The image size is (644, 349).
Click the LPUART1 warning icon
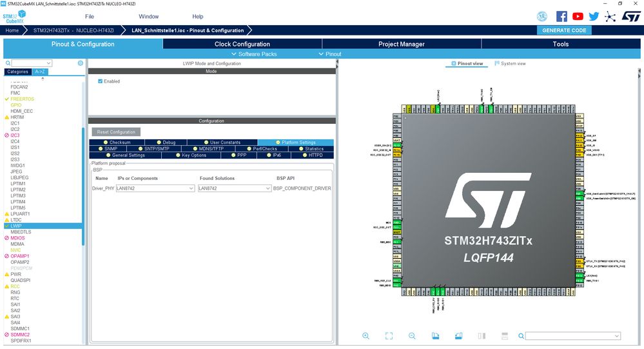(6, 214)
